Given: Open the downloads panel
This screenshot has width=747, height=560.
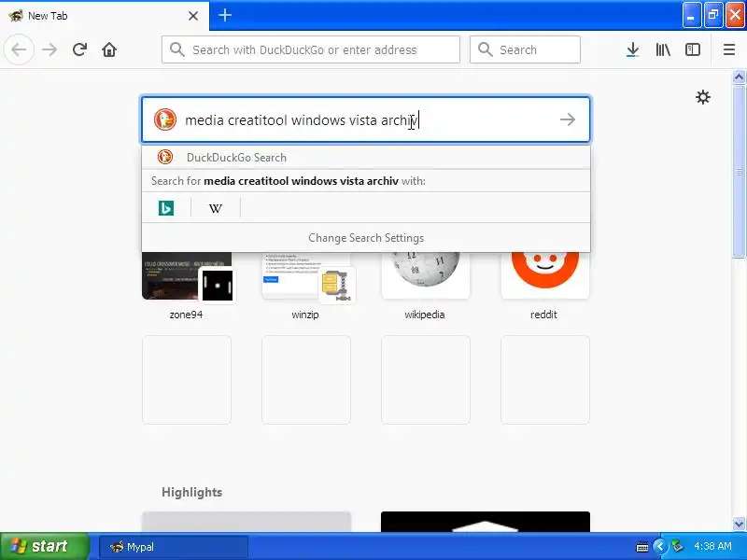Looking at the screenshot, I should [633, 49].
